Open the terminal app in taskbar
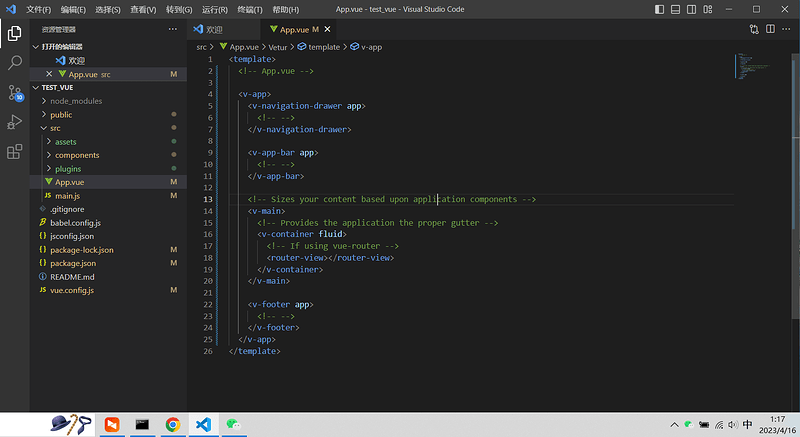800x437 pixels. [142, 424]
